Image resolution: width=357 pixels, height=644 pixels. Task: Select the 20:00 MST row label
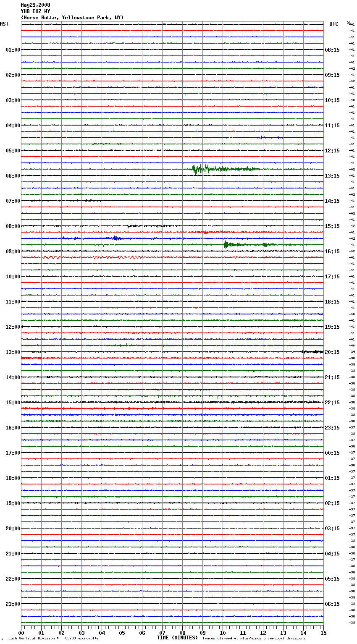point(13,529)
